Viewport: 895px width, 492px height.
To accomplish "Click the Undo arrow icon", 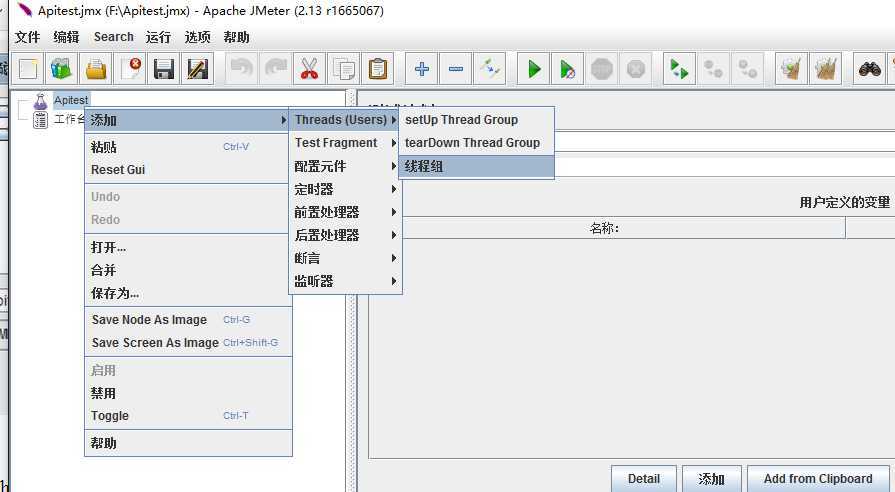I will click(x=241, y=69).
